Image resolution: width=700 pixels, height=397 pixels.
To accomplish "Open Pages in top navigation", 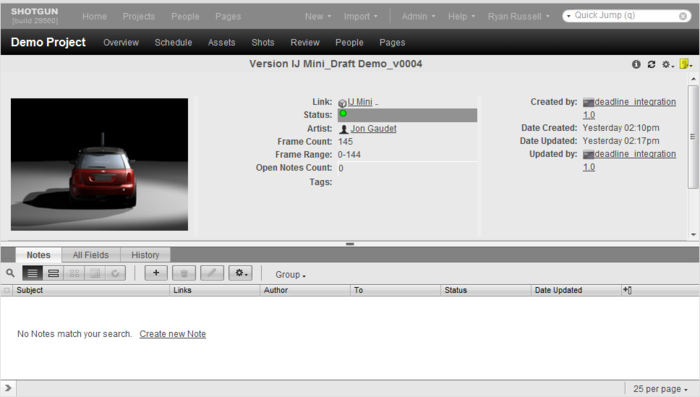I will point(228,17).
